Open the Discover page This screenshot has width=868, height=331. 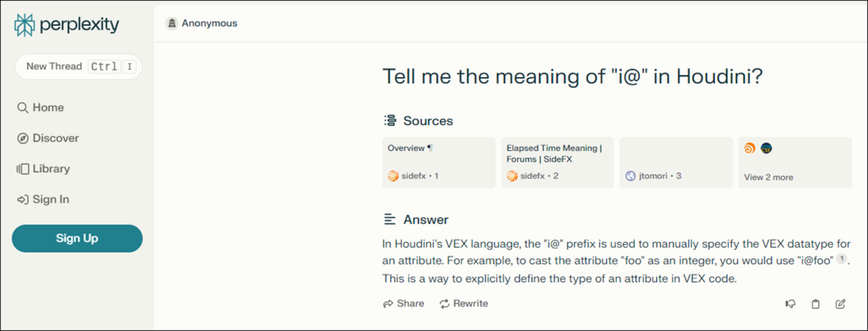click(56, 138)
